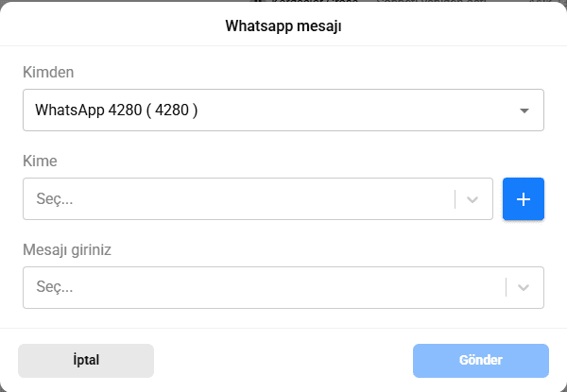The image size is (567, 392).
Task: Click the Kimden dropdown caret arrow
Action: [x=524, y=111]
